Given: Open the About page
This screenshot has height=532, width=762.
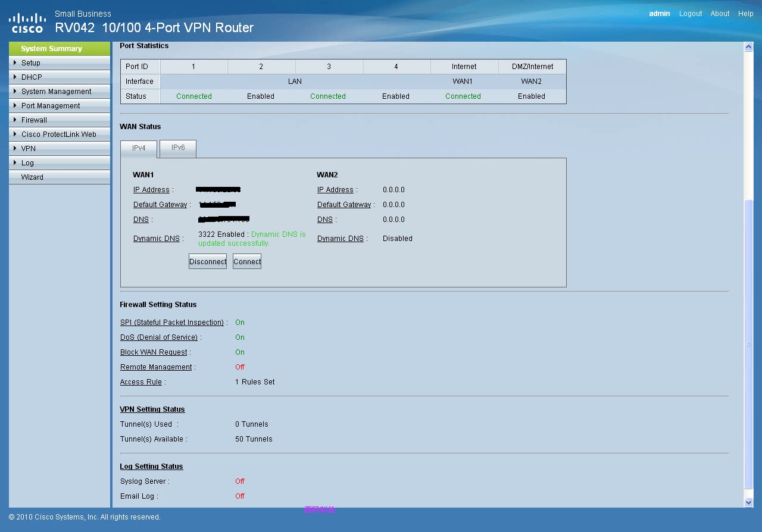Looking at the screenshot, I should coord(720,14).
